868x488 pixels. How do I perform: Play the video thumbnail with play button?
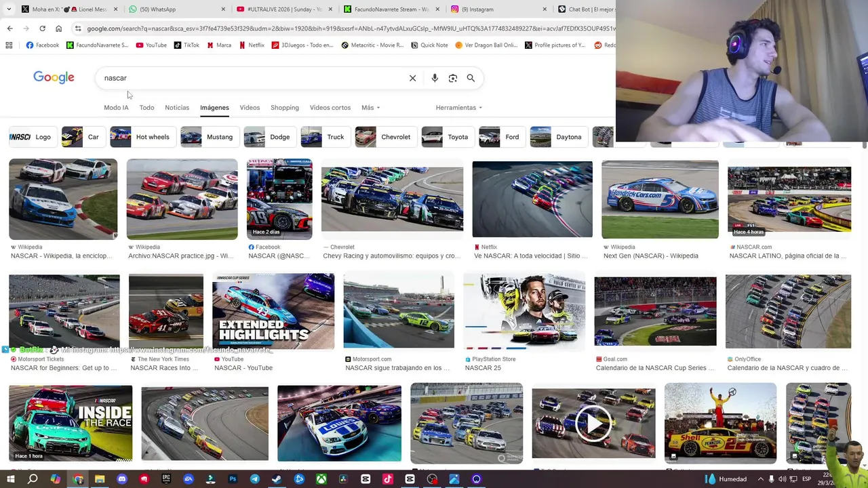point(593,424)
